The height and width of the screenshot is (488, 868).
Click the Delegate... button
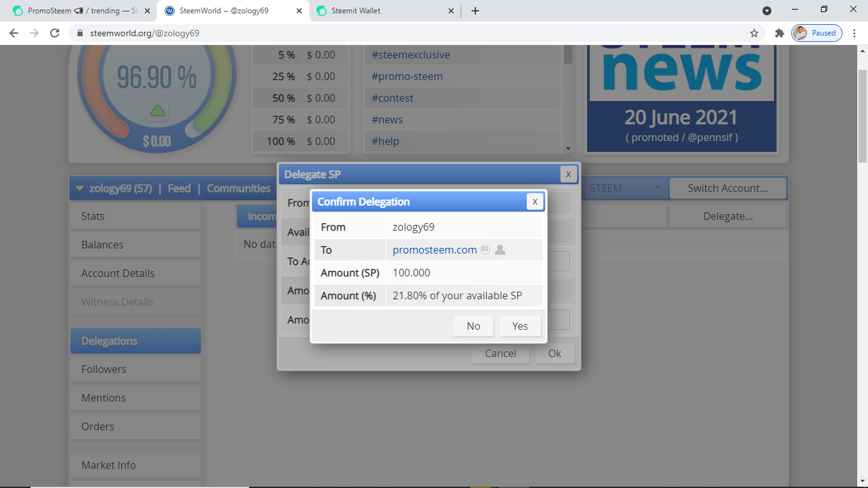point(728,216)
